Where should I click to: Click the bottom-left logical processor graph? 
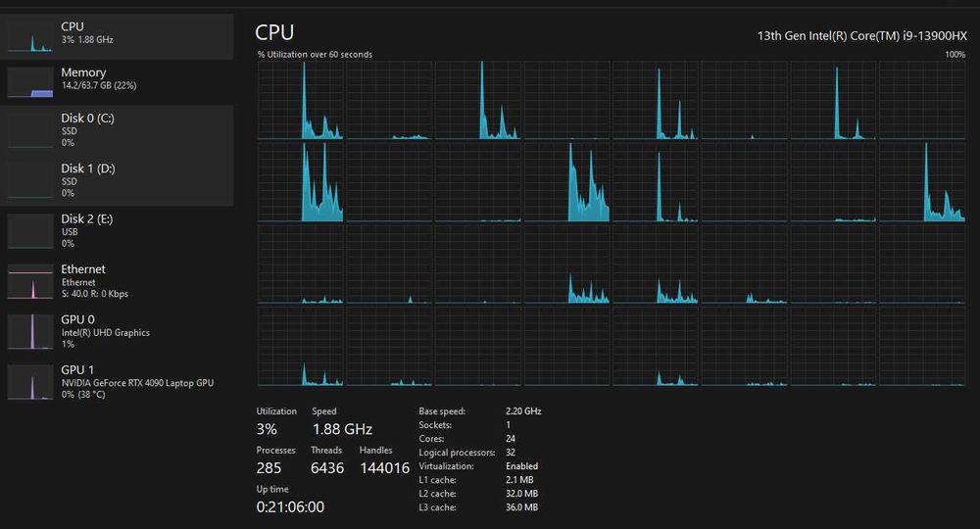pos(301,347)
